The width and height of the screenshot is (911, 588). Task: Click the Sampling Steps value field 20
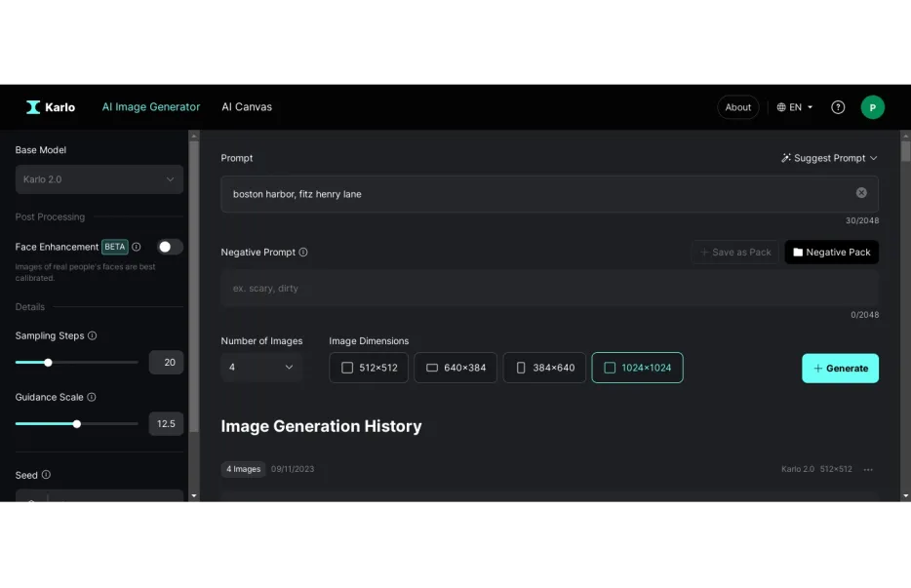point(166,363)
